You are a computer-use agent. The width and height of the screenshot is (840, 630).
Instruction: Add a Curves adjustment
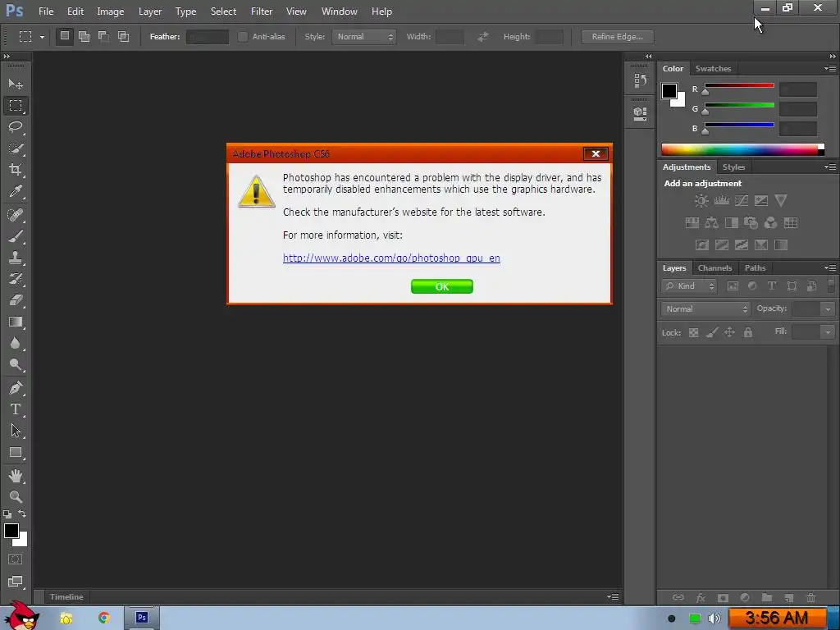click(742, 201)
